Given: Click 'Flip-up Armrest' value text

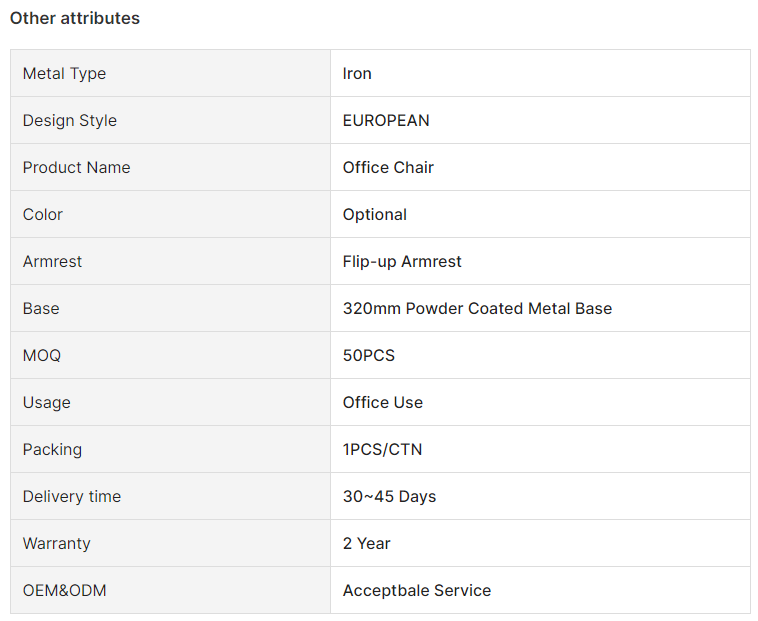Looking at the screenshot, I should [402, 261].
